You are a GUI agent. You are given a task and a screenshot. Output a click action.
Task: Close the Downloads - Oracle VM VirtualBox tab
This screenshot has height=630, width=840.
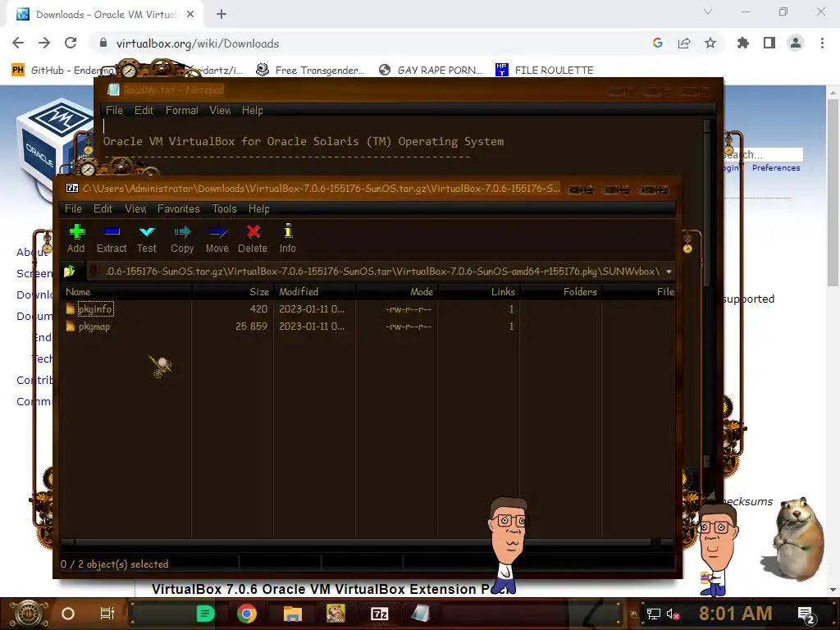[x=190, y=15]
